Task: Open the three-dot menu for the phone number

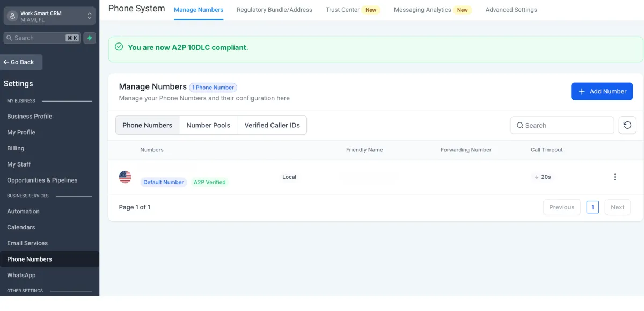Action: pos(615,177)
